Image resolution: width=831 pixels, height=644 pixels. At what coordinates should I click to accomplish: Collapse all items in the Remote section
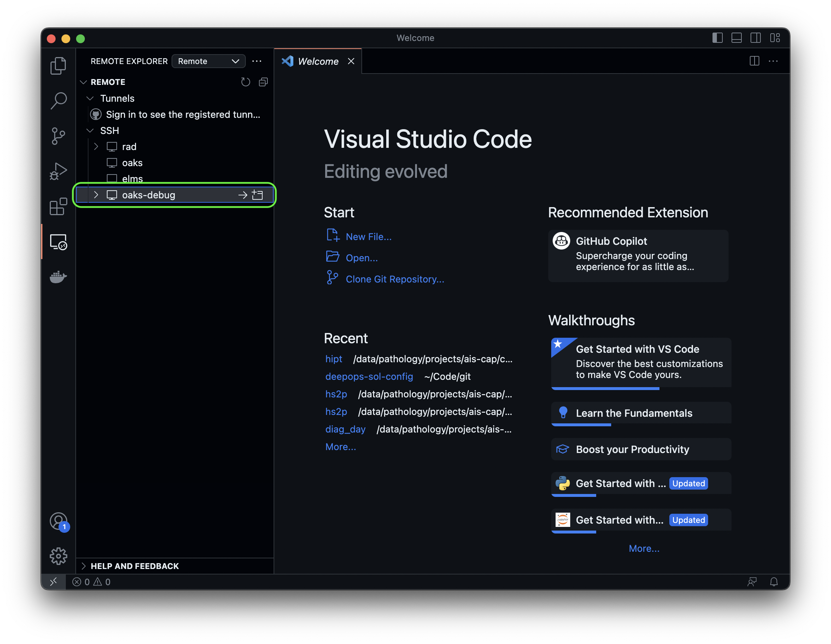click(263, 82)
